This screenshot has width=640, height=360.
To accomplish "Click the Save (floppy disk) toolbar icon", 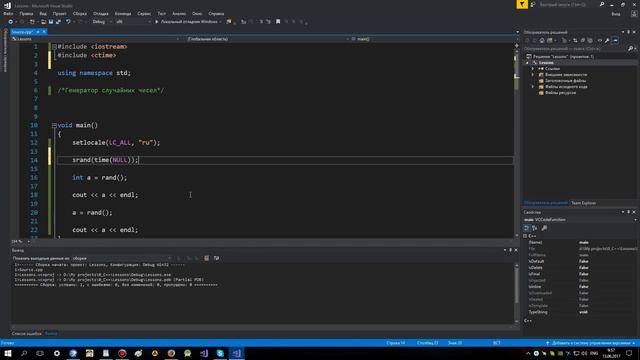I will 51,22.
